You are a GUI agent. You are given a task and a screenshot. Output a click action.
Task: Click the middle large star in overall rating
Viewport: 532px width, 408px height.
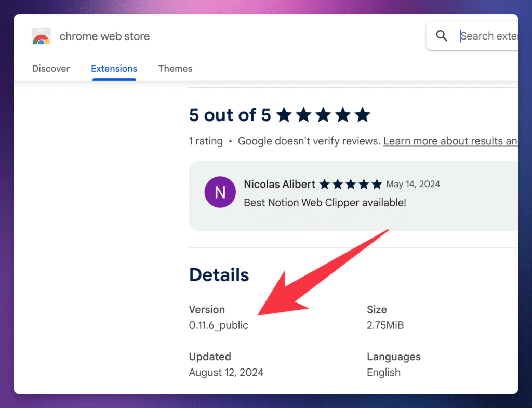coord(323,115)
